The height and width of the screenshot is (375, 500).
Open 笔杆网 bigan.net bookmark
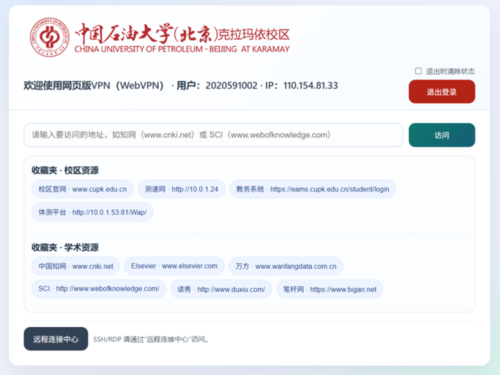pos(330,289)
